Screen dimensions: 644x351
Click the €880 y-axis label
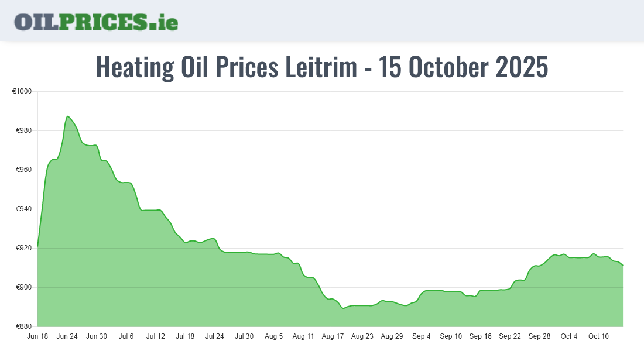click(x=24, y=326)
